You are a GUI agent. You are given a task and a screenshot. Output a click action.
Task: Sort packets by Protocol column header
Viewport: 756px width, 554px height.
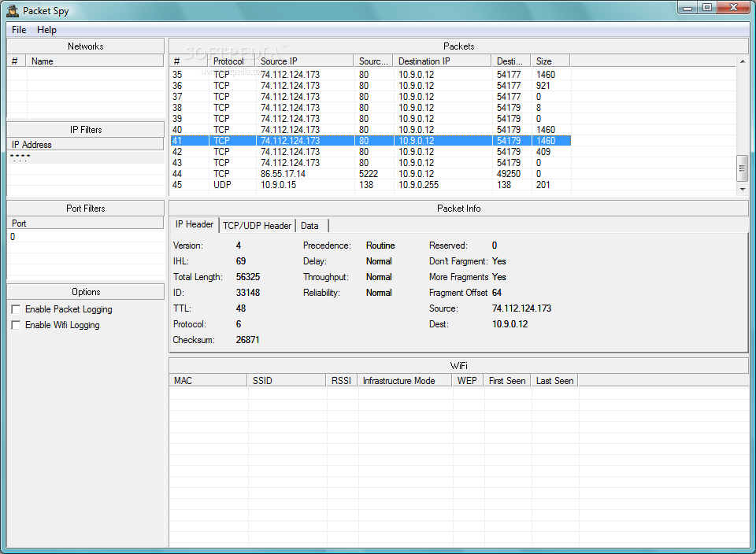pyautogui.click(x=232, y=61)
